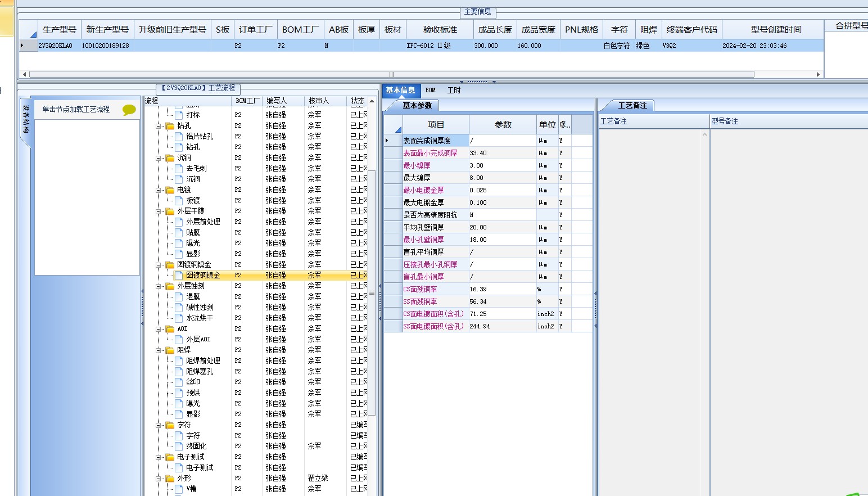Click the document icon next to 退膜
This screenshot has width=868, height=496.
tap(179, 297)
